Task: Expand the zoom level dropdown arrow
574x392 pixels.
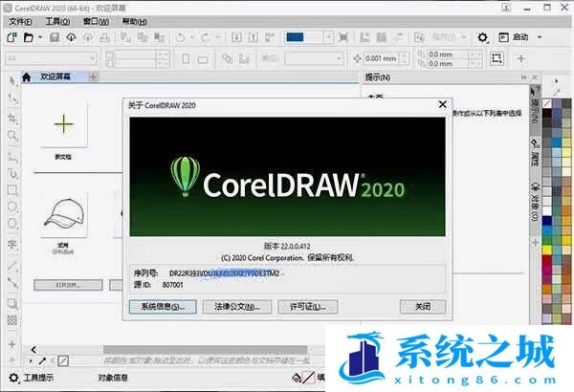Action: click(x=329, y=37)
